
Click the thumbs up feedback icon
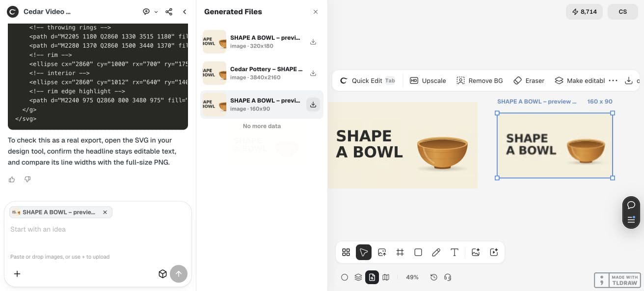click(x=12, y=180)
